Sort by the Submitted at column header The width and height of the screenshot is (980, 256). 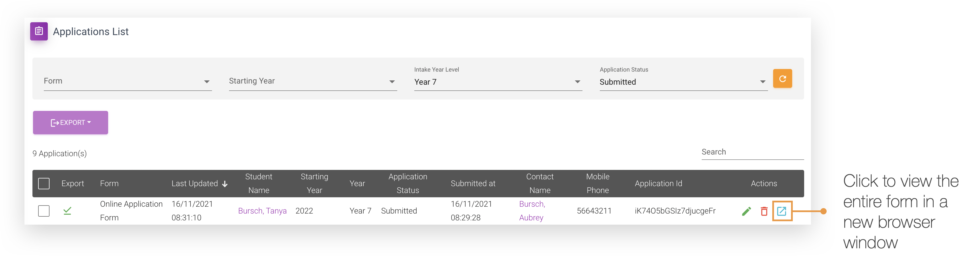tap(473, 184)
